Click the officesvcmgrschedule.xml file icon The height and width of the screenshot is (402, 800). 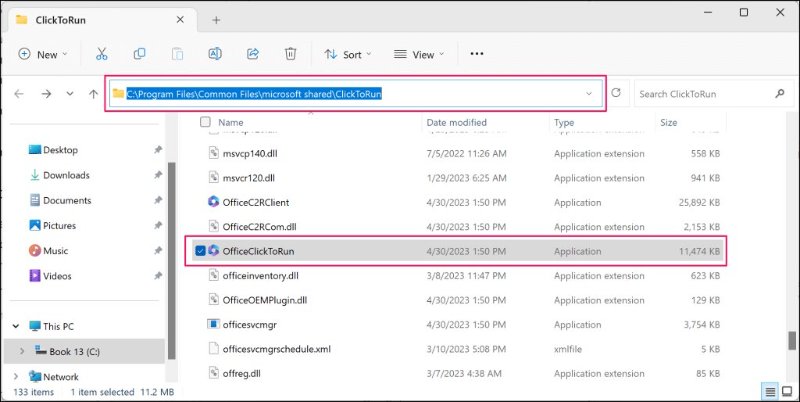coord(213,349)
